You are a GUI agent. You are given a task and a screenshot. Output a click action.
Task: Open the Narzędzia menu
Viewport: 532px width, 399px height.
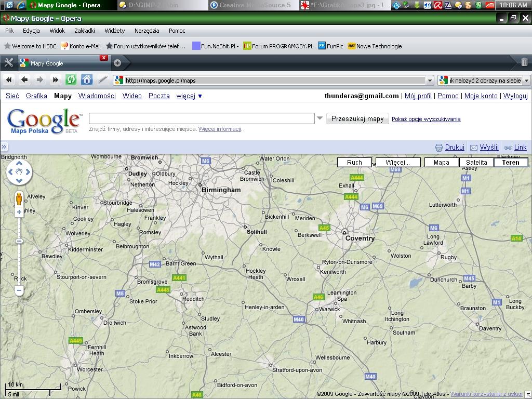(147, 31)
